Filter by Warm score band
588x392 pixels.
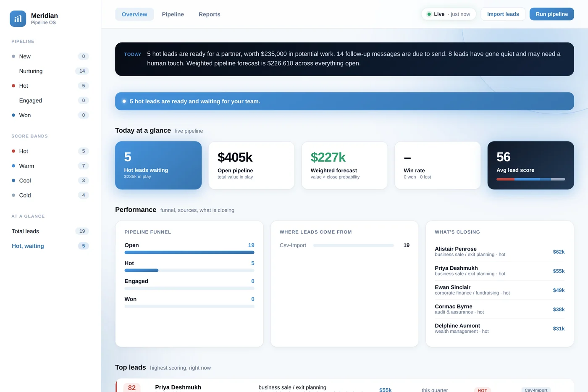(x=50, y=166)
